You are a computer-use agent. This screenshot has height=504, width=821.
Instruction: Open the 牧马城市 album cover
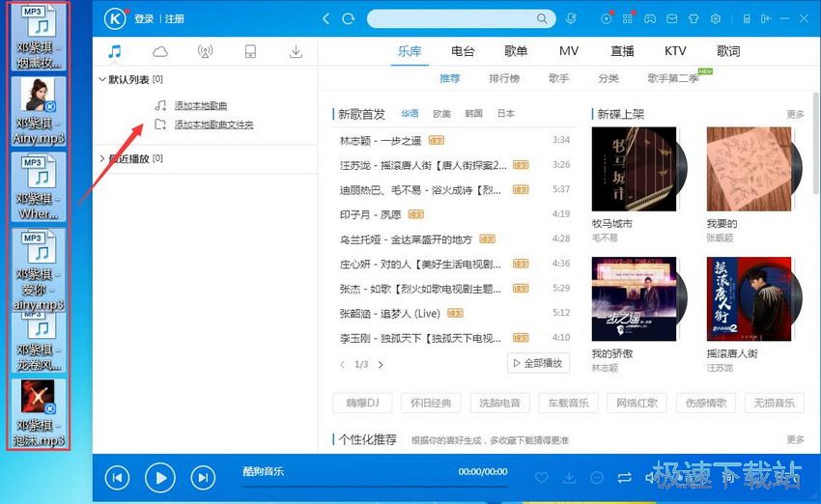coord(634,169)
